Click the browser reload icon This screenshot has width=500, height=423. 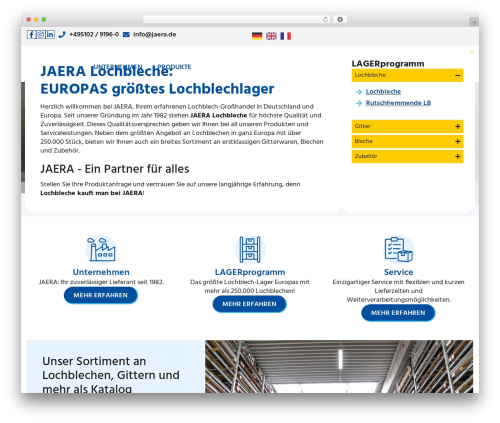(325, 19)
